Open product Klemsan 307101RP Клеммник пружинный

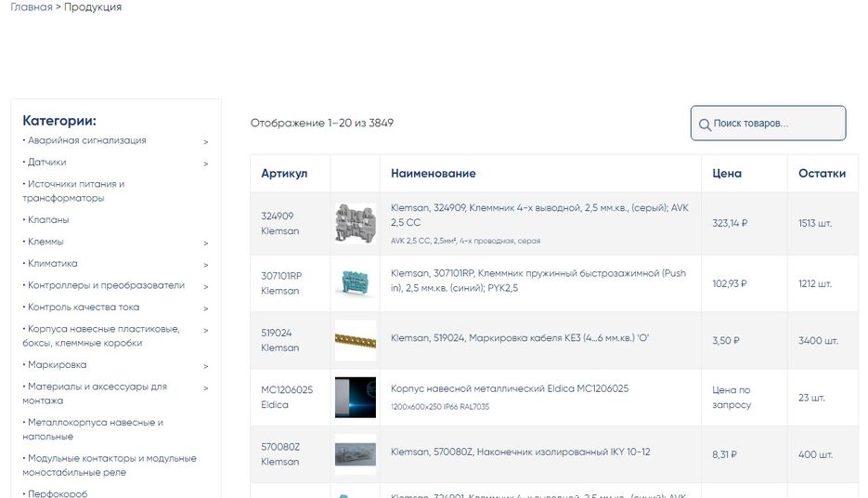[538, 281]
